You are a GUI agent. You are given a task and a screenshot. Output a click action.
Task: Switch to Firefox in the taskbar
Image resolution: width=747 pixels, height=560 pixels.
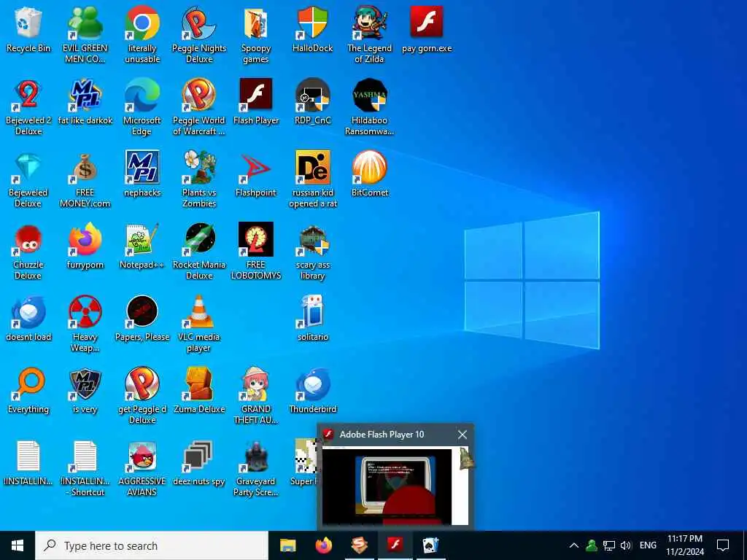pos(324,545)
